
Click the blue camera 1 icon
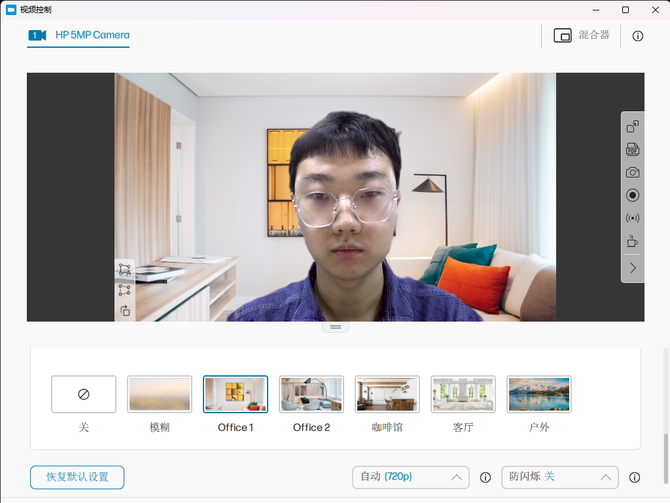[x=37, y=35]
